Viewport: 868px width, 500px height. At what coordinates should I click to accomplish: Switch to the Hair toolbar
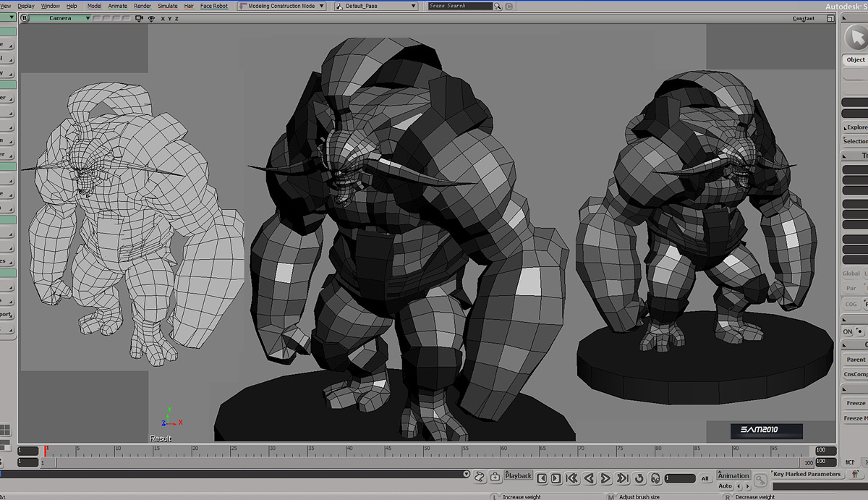(x=189, y=6)
